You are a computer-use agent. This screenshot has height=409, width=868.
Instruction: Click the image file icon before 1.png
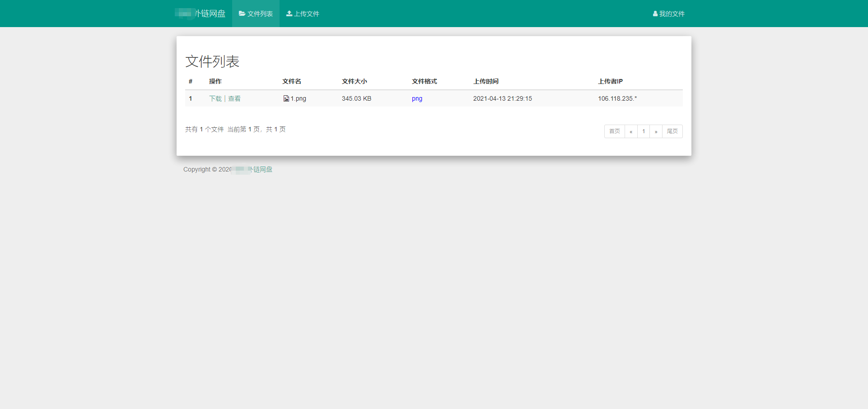[x=286, y=98]
